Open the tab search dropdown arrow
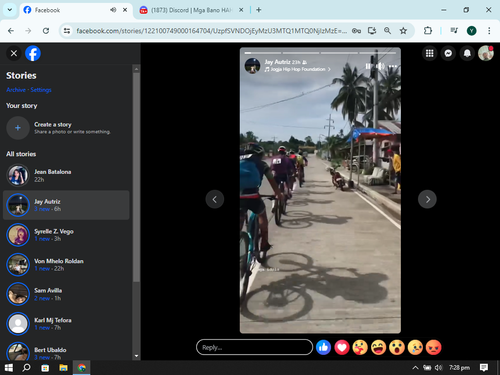Image resolution: width=500 pixels, height=375 pixels. (x=10, y=10)
